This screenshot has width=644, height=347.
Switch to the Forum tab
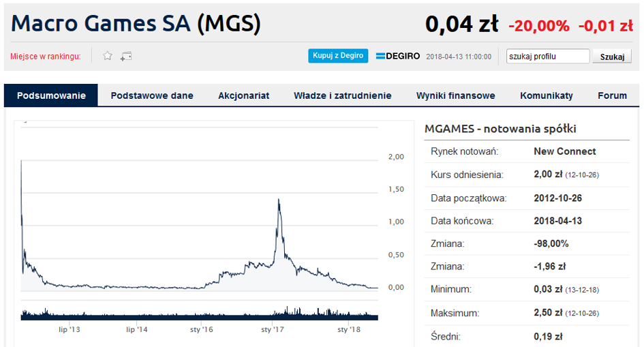click(x=612, y=95)
